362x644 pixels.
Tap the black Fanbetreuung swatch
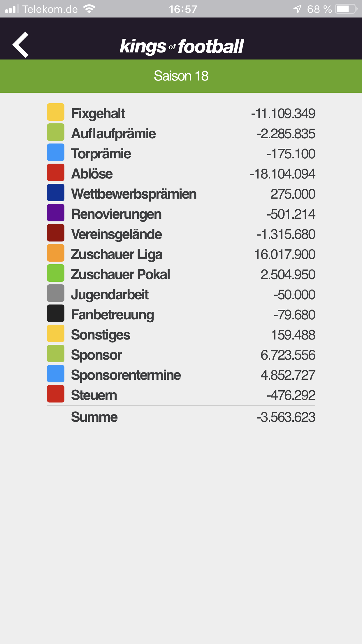click(56, 313)
